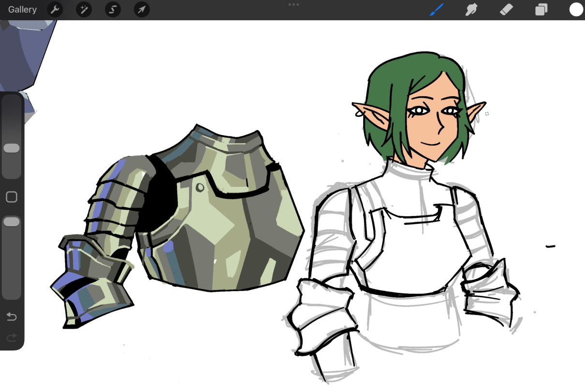Tap the square Modify button in sidebar
Screen dimensions: 585x392
coord(12,197)
